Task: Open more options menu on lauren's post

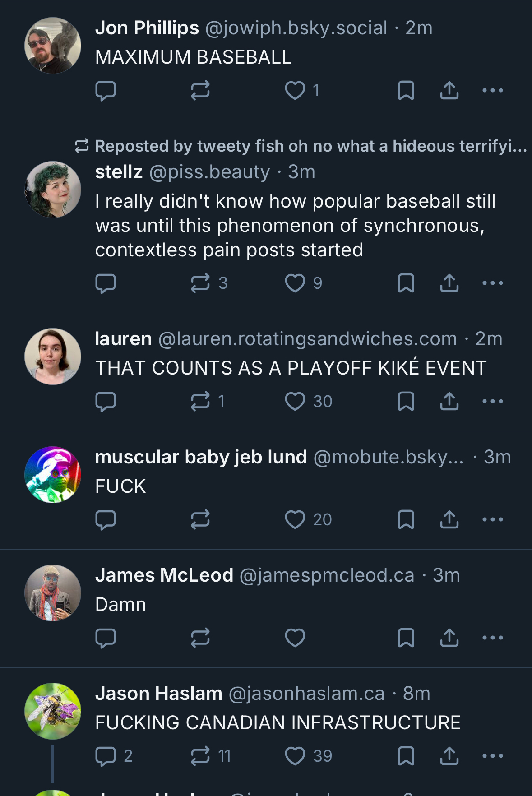Action: tap(493, 402)
